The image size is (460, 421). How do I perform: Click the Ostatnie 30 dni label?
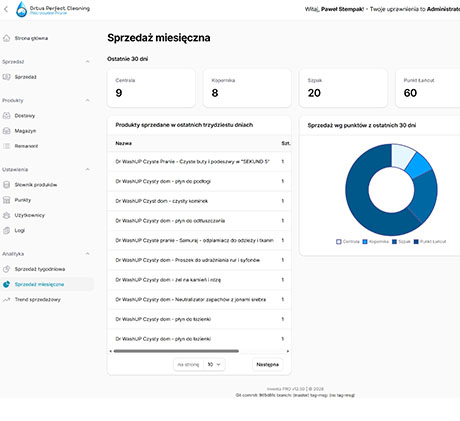(x=128, y=59)
